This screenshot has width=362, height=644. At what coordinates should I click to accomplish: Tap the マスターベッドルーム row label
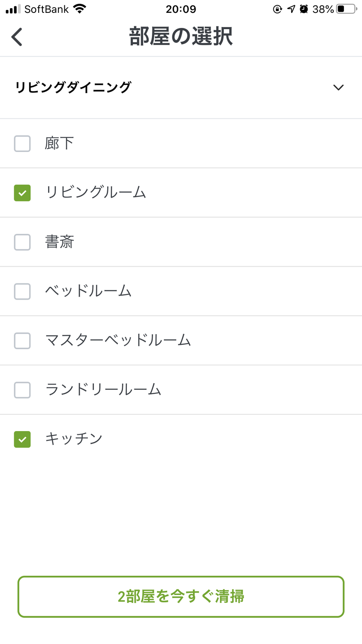tap(118, 340)
